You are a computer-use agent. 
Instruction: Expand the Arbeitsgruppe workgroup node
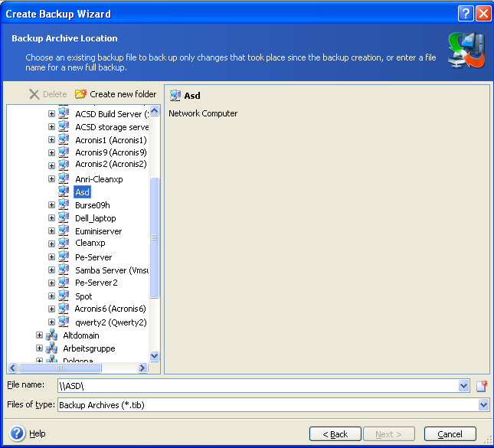(39, 348)
